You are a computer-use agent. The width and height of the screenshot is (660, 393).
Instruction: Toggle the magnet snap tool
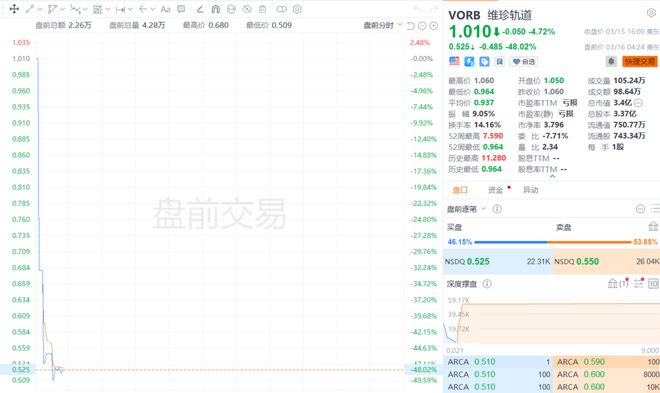point(216,9)
